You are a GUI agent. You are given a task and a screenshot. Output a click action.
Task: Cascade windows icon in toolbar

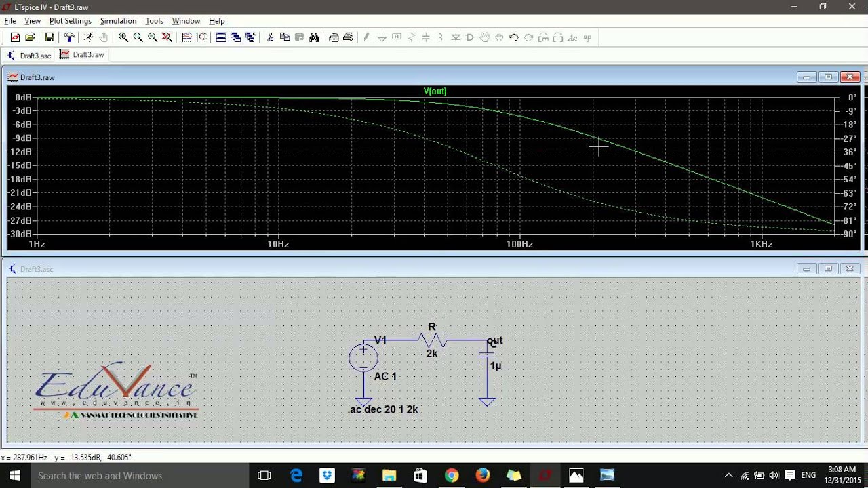235,37
